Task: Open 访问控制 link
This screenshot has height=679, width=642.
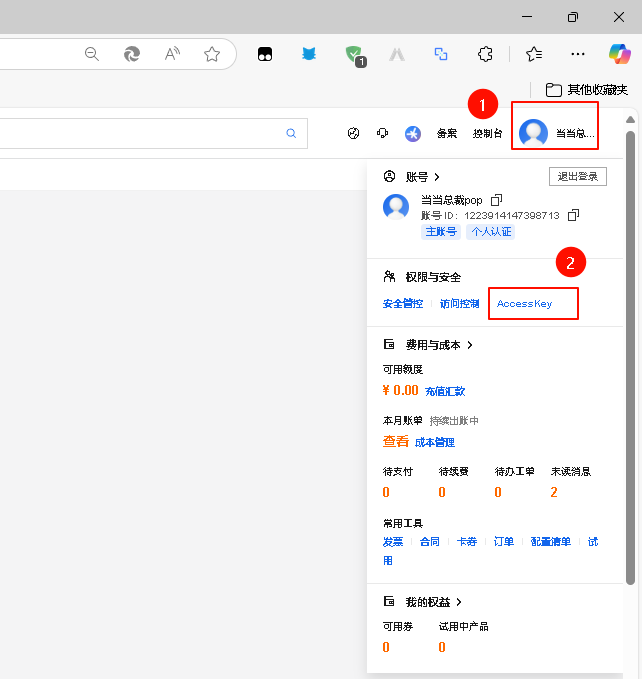Action: tap(459, 304)
